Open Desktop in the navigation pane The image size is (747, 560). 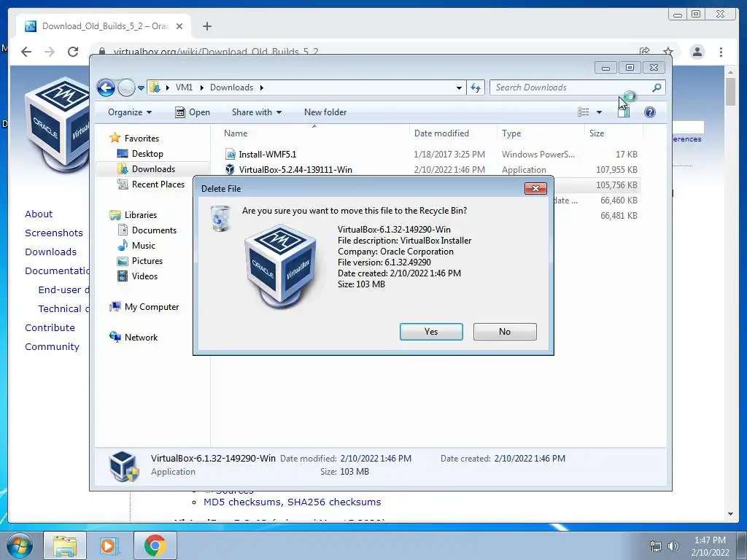(147, 154)
